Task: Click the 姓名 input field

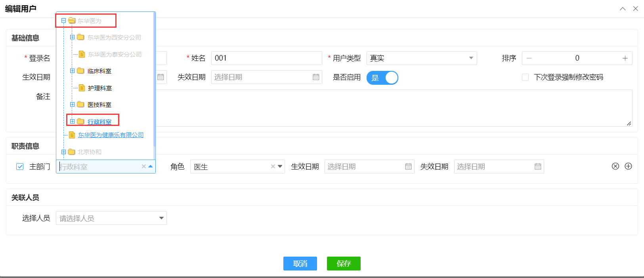Action: click(267, 58)
